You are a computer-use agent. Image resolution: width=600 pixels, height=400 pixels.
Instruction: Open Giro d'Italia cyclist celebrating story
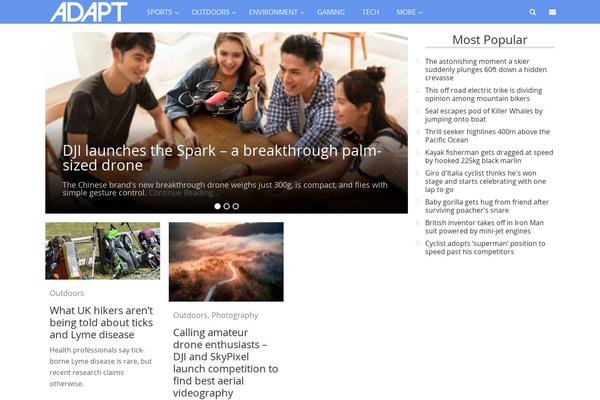tap(485, 181)
